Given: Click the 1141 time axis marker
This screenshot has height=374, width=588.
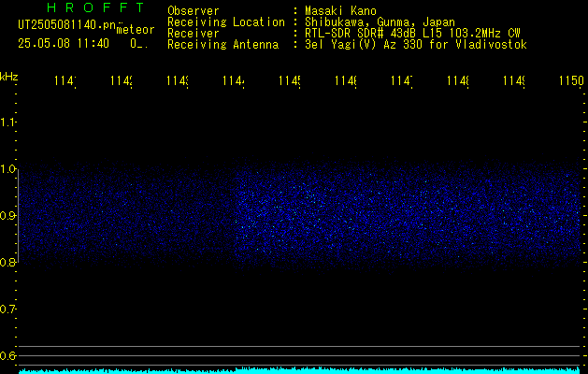Looking at the screenshot, I should 65,80.
